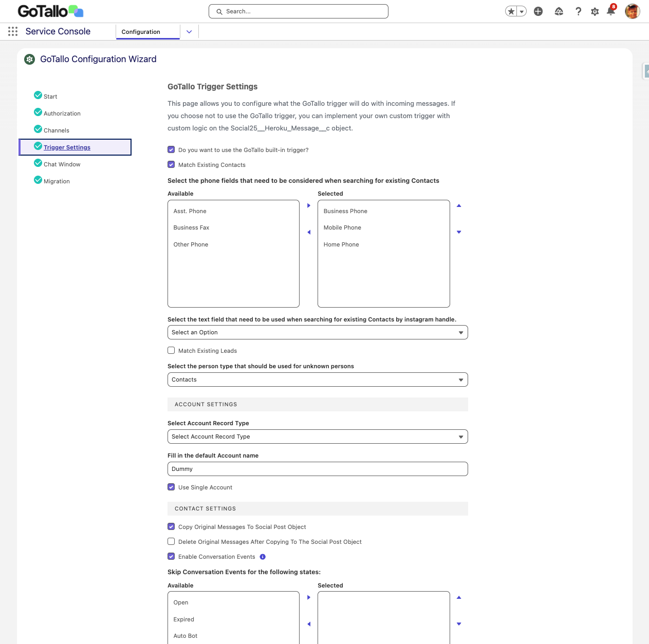Click the help question mark icon

point(578,11)
